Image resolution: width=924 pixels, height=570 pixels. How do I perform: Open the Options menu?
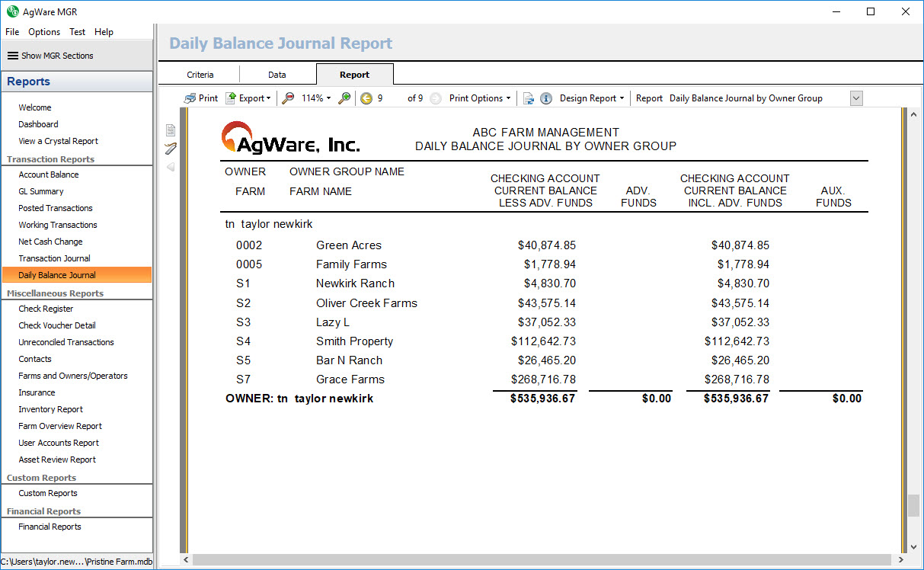click(x=44, y=32)
